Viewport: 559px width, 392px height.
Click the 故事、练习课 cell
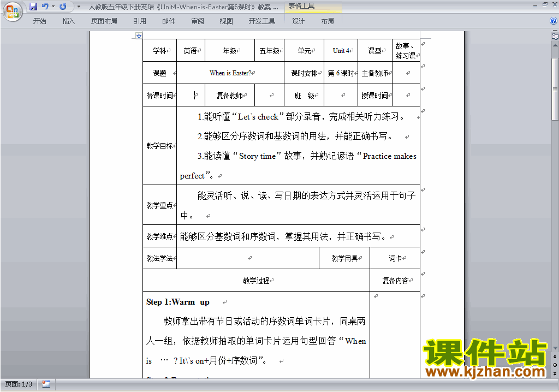406,51
